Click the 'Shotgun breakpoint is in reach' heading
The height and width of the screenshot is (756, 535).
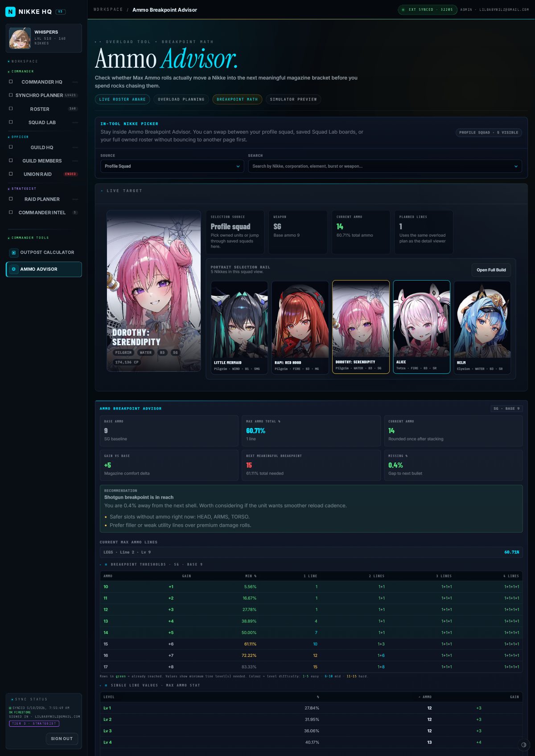pyautogui.click(x=139, y=497)
